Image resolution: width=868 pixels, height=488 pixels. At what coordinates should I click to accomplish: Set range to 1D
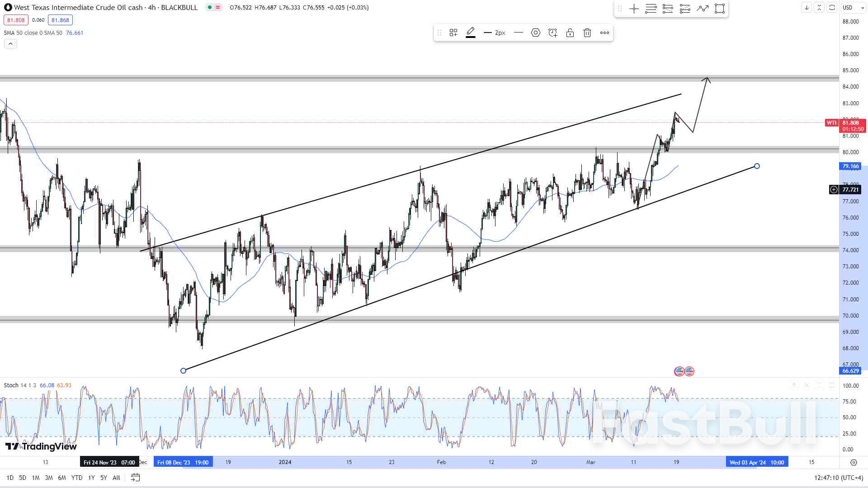(10, 478)
